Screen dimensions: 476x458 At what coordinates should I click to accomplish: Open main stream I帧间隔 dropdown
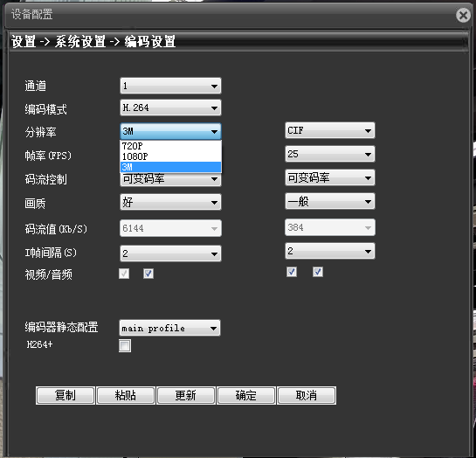tap(170, 253)
